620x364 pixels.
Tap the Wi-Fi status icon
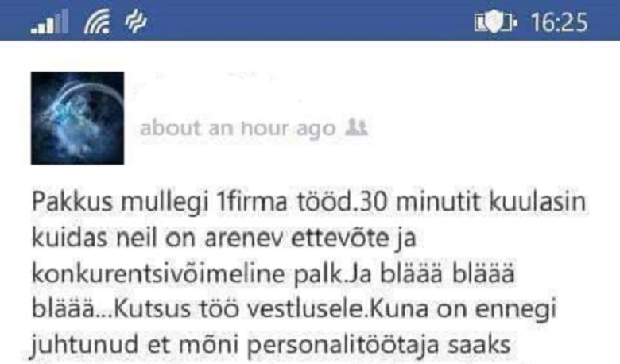point(97,21)
